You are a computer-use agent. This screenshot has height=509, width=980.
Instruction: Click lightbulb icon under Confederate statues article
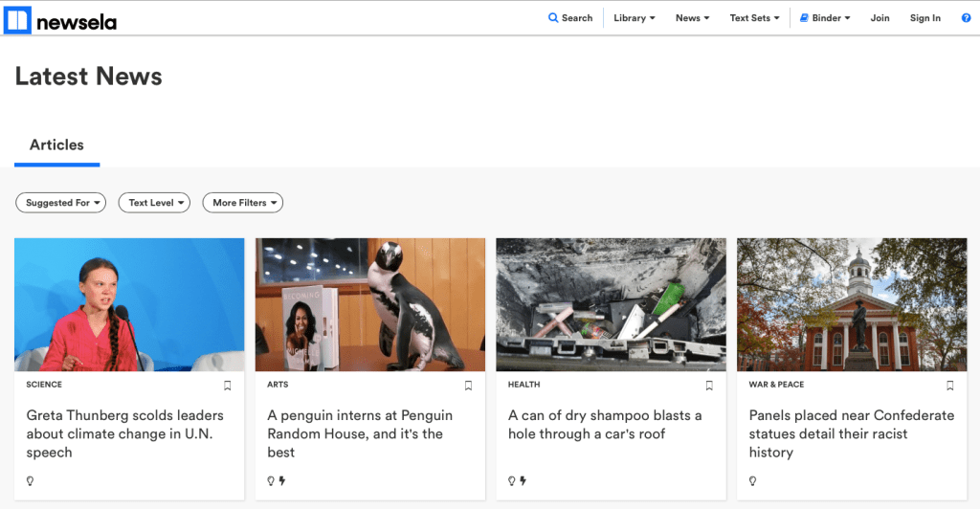pos(753,480)
